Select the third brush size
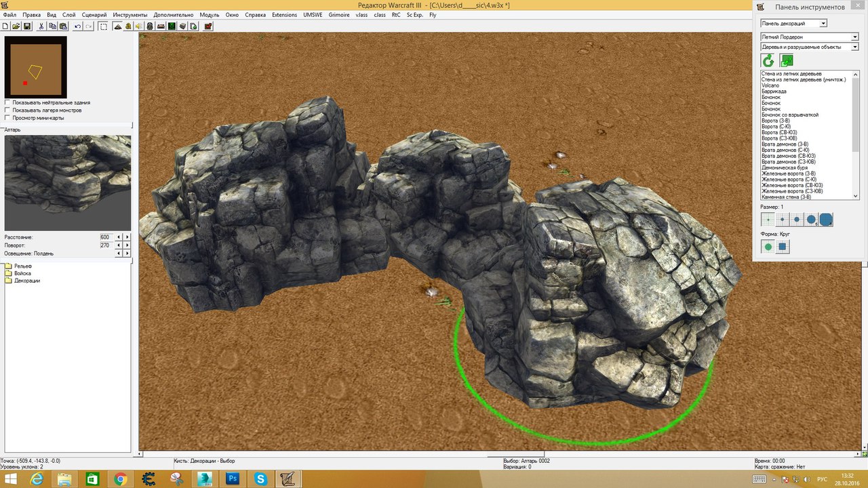 [797, 220]
